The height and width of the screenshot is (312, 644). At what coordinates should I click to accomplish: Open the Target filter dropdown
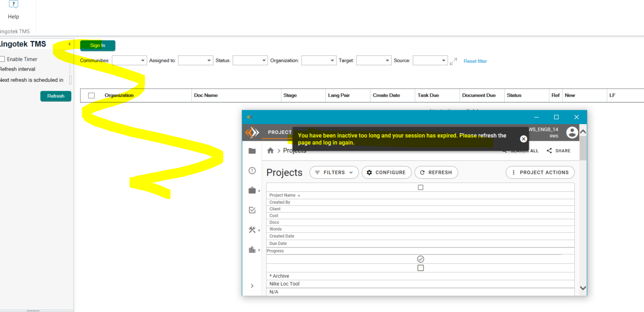click(374, 61)
